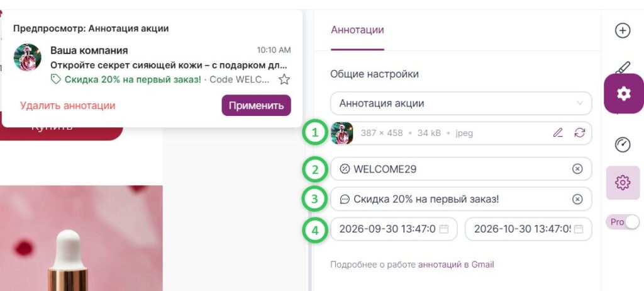The width and height of the screenshot is (644, 291).
Task: Click the start date field 2026-09-30
Action: click(394, 229)
